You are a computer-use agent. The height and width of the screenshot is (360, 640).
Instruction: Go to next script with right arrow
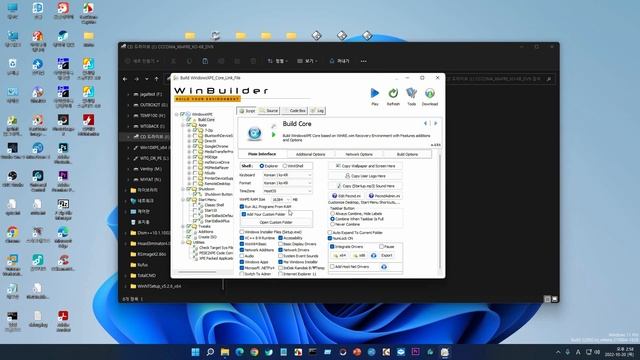point(436,123)
